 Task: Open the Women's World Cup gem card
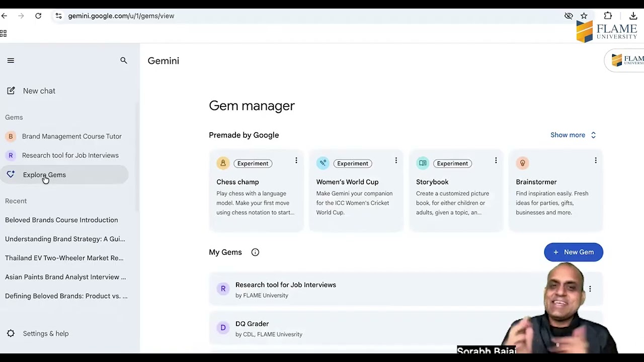pos(356,191)
